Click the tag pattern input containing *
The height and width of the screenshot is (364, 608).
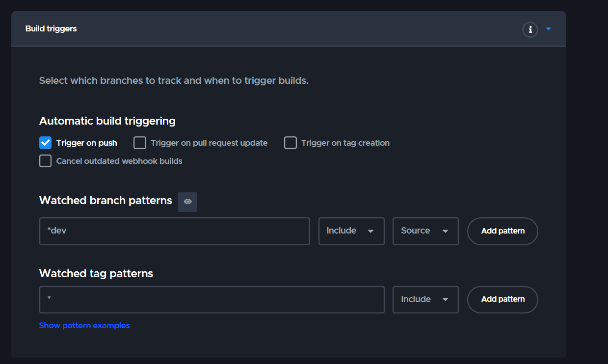click(x=211, y=300)
